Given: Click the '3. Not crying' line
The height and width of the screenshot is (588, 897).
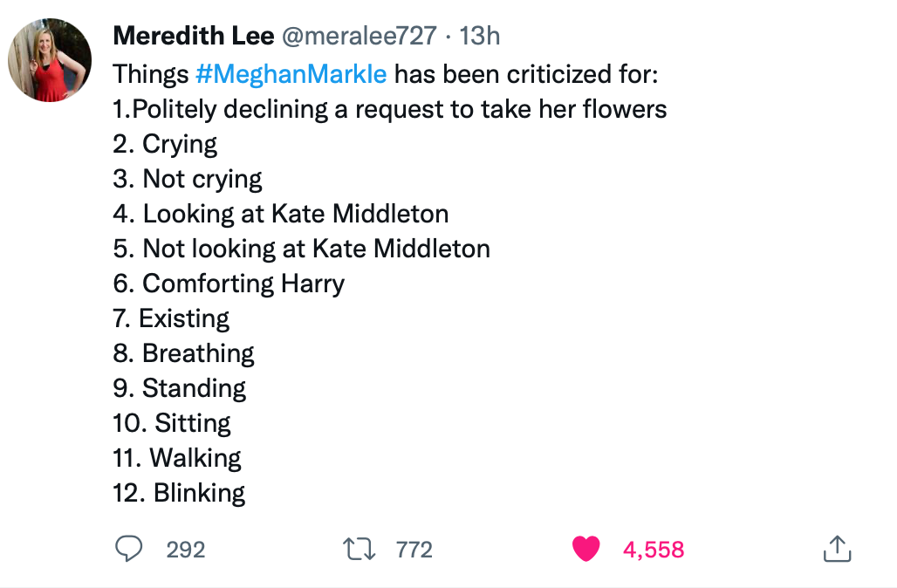Looking at the screenshot, I should click(x=187, y=179).
